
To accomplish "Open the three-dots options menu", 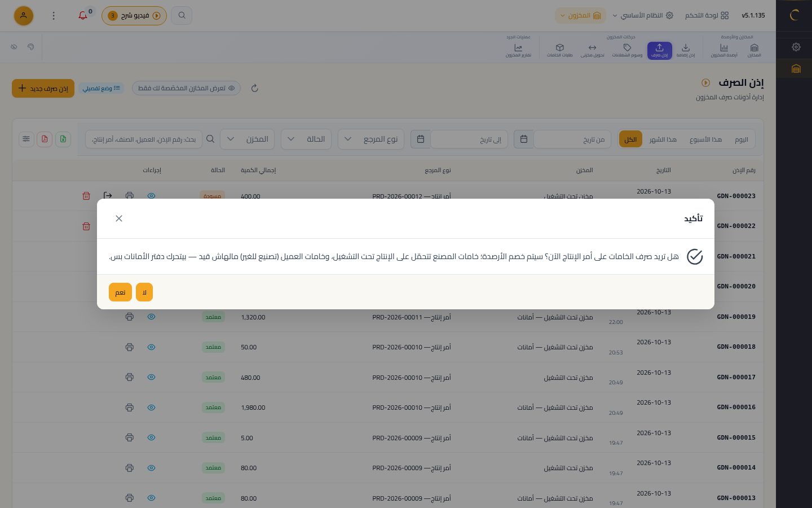I will click(x=54, y=16).
